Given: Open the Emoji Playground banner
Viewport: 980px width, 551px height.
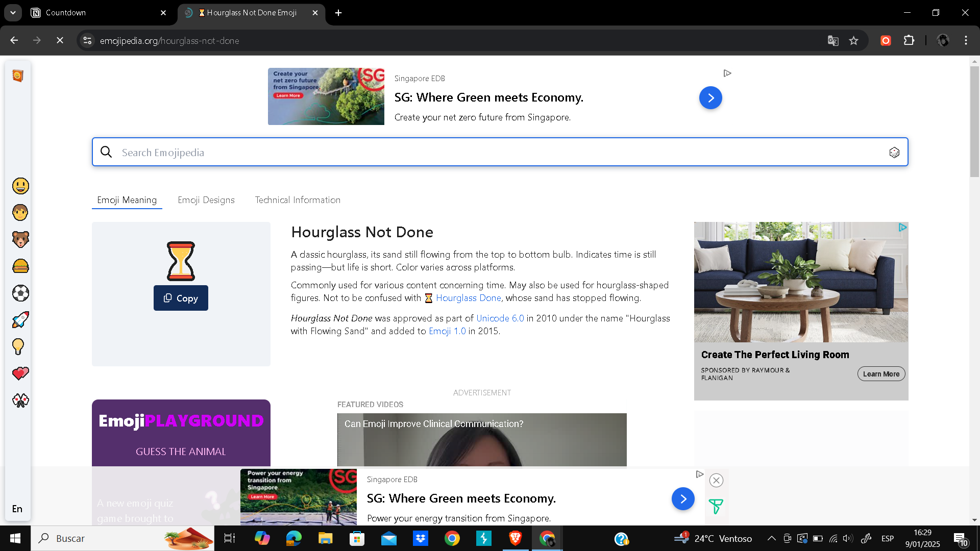Looking at the screenshot, I should 181,433.
